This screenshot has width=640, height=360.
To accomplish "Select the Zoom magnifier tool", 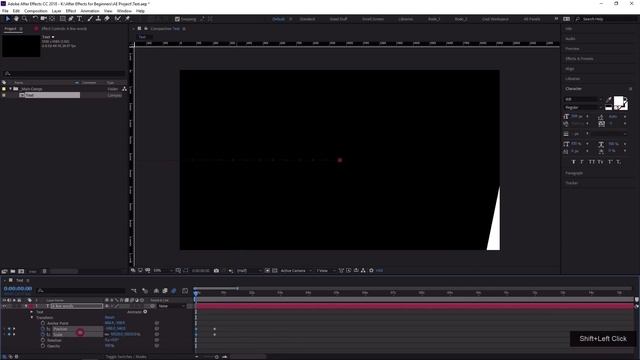I will (x=25, y=19).
